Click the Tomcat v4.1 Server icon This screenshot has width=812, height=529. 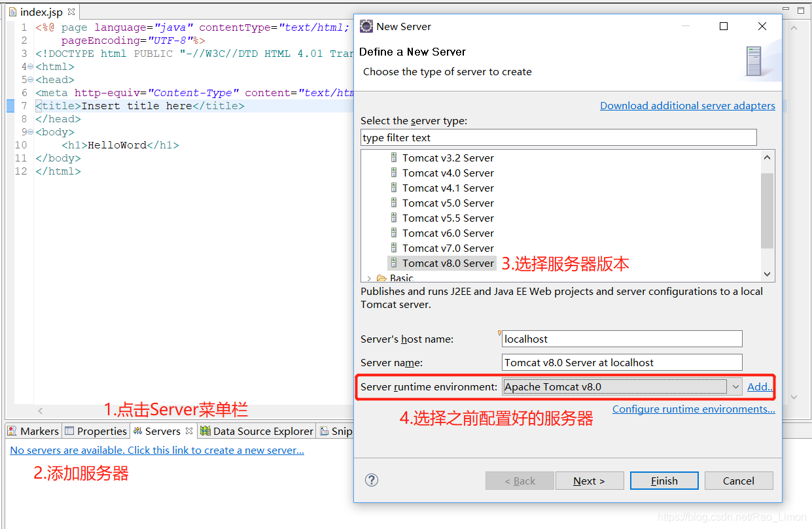point(394,188)
